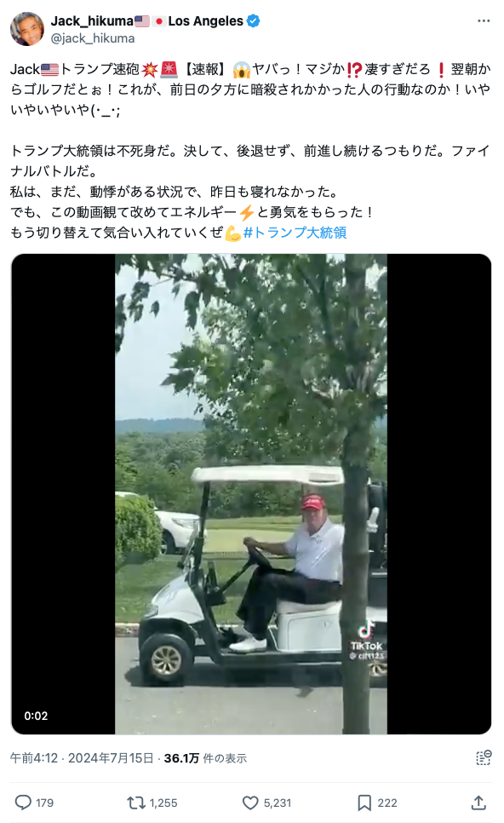Click the blue verified badge icon
Image resolution: width=504 pixels, height=823 pixels.
pos(254,21)
